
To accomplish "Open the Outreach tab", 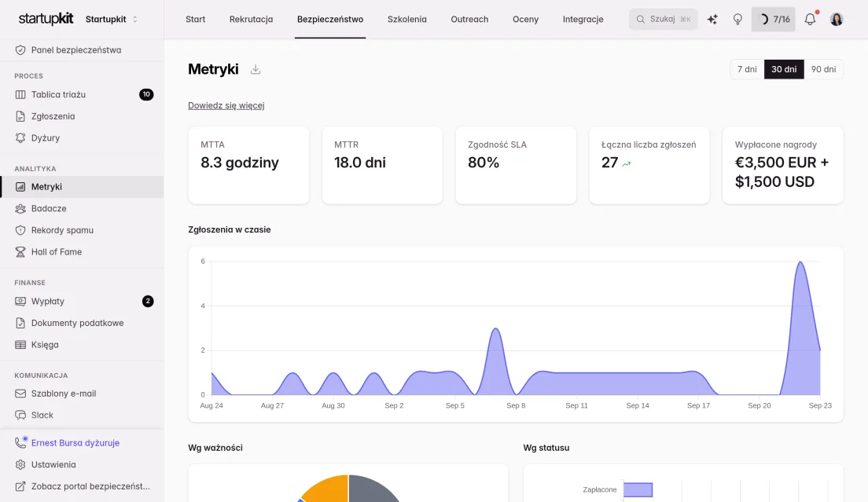I will [469, 20].
